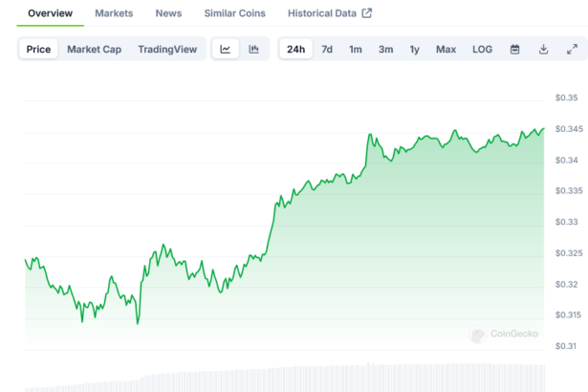Image resolution: width=588 pixels, height=392 pixels.
Task: Toggle LOG scale on the chart
Action: (483, 49)
